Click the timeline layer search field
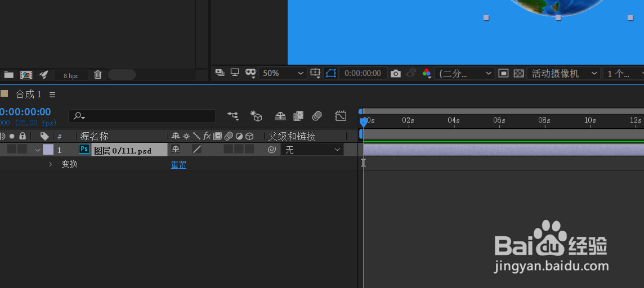The image size is (644, 288). coord(142,116)
